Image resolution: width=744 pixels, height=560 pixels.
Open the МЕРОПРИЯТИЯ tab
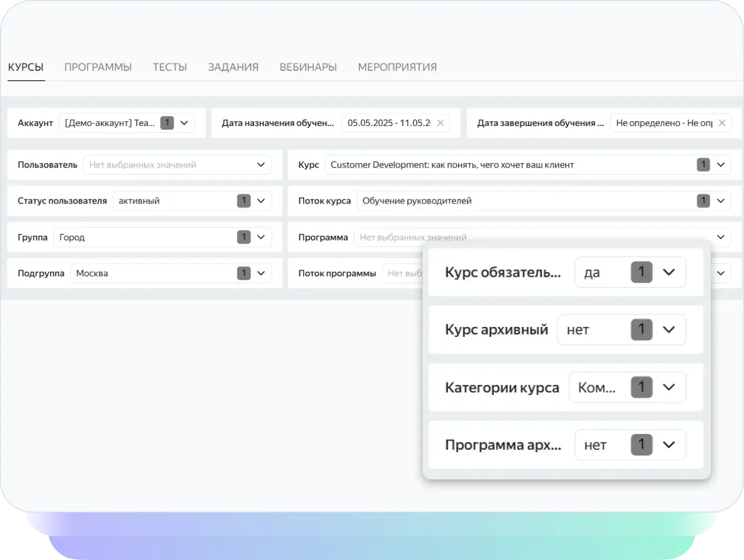click(x=397, y=67)
